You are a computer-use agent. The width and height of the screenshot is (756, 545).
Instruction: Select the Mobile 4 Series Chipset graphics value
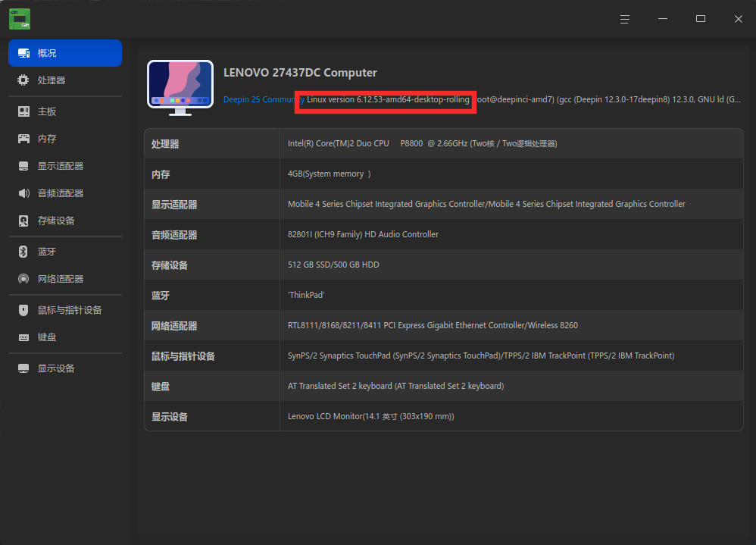tap(486, 204)
